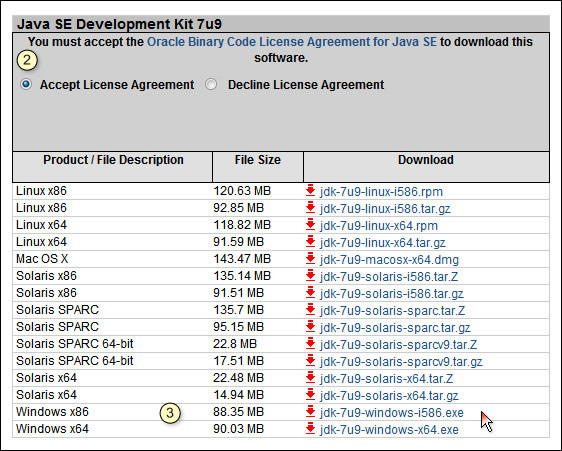
Task: Click download arrow icon for jdk-7u9-linux-x64.rpm
Action: click(x=310, y=225)
